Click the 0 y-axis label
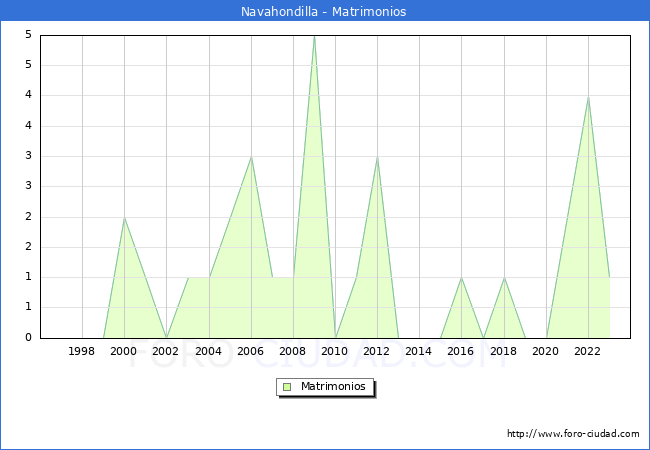The height and width of the screenshot is (450, 650). click(x=28, y=337)
